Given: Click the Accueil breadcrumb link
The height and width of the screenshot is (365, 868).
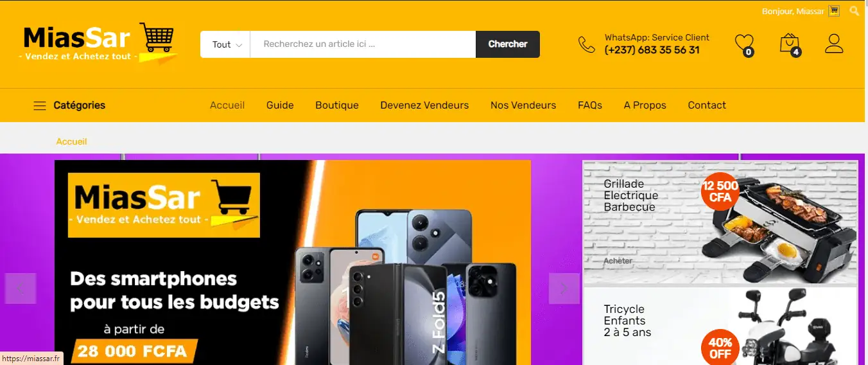Looking at the screenshot, I should (71, 141).
